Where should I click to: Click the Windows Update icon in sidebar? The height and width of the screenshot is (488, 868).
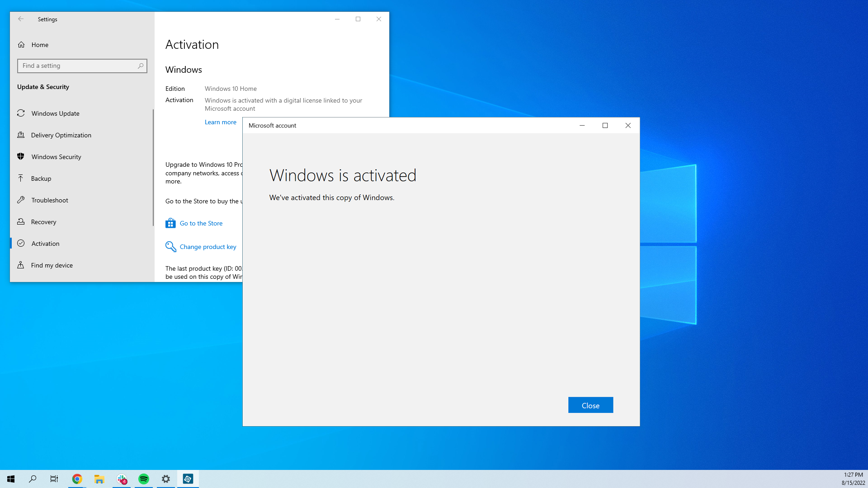[x=20, y=113]
